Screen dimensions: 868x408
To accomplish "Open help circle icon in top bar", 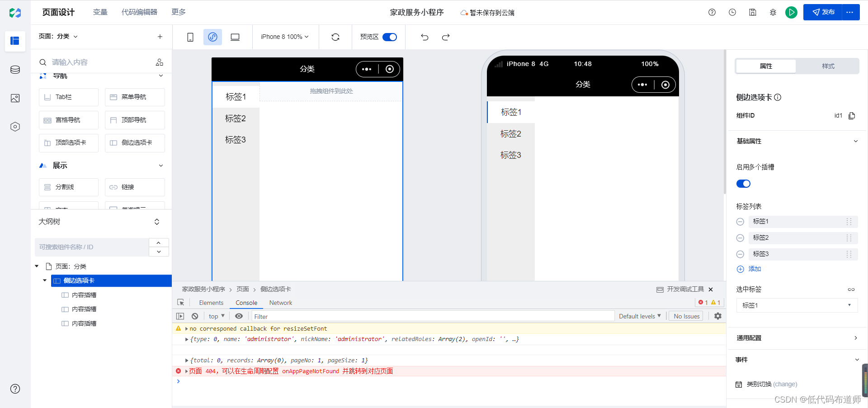I will pyautogui.click(x=712, y=12).
